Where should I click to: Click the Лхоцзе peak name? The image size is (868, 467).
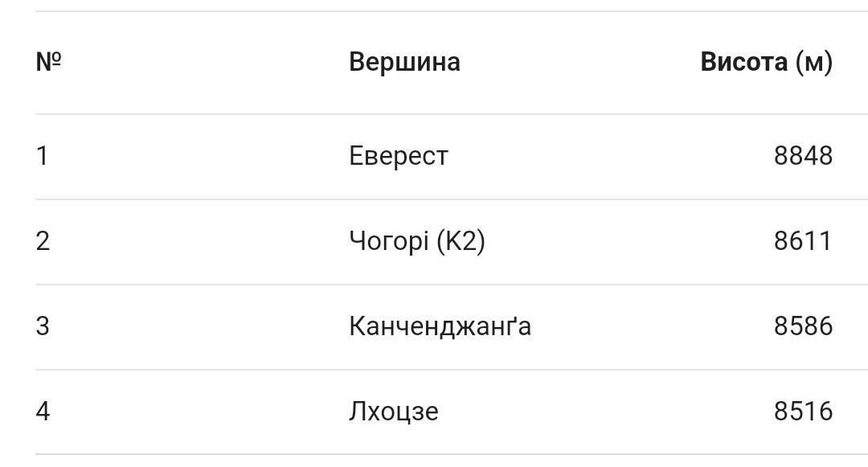tap(393, 411)
